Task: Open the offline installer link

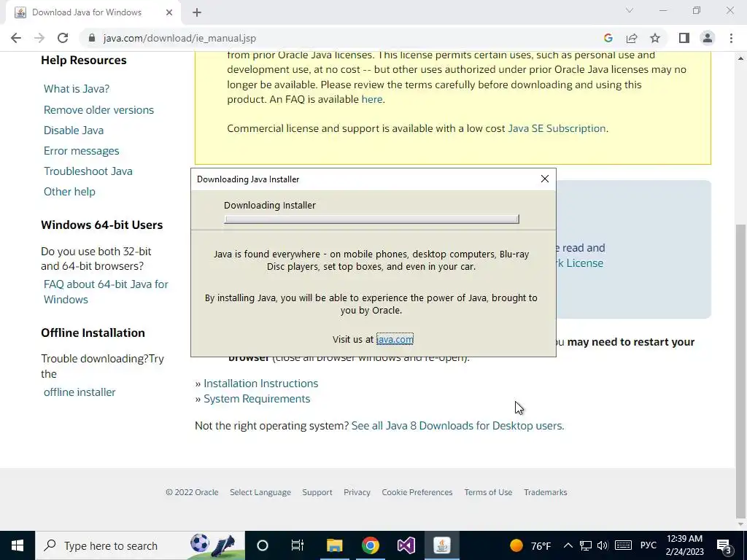Action: click(x=80, y=392)
